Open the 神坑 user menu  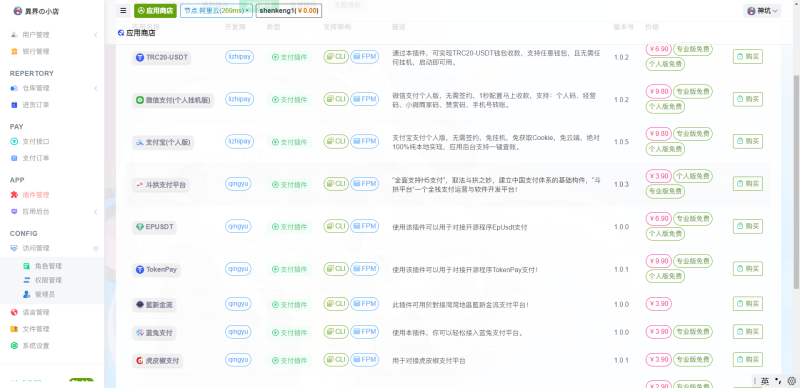click(x=762, y=11)
